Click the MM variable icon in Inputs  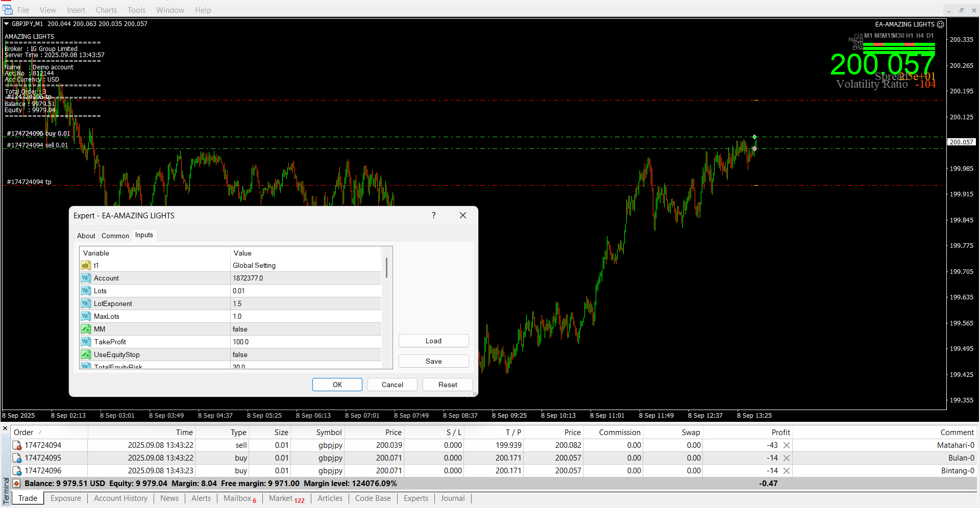(86, 329)
